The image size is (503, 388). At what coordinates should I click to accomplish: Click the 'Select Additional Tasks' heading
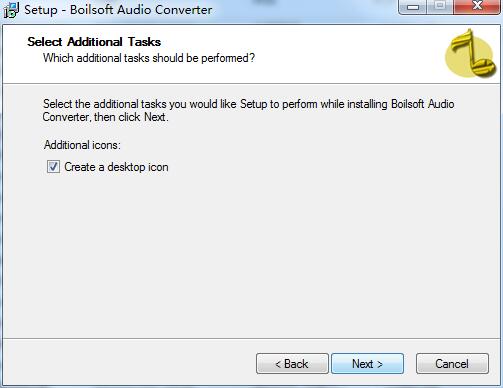pyautogui.click(x=94, y=42)
